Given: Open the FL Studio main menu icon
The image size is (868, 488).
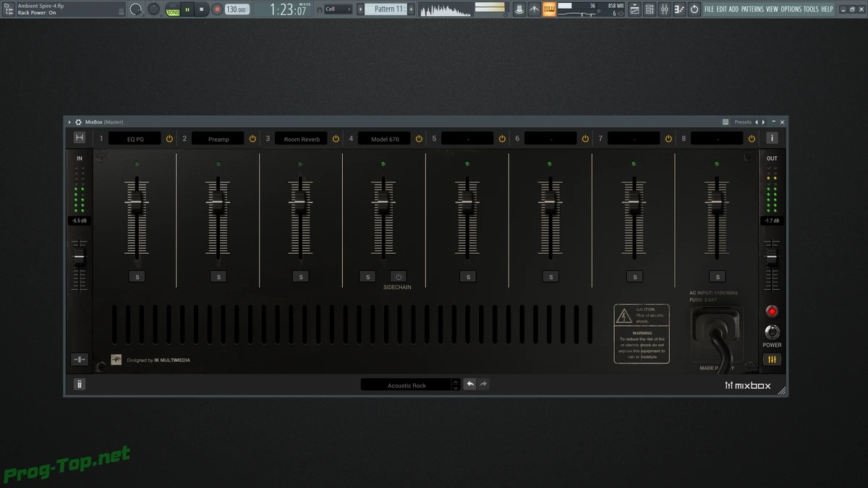Looking at the screenshot, I should click(x=9, y=9).
